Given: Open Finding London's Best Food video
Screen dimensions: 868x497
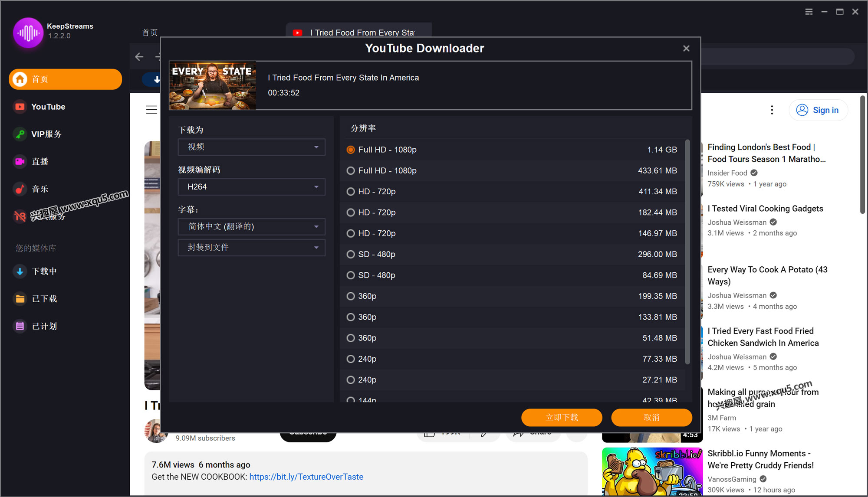Looking at the screenshot, I should [x=766, y=153].
